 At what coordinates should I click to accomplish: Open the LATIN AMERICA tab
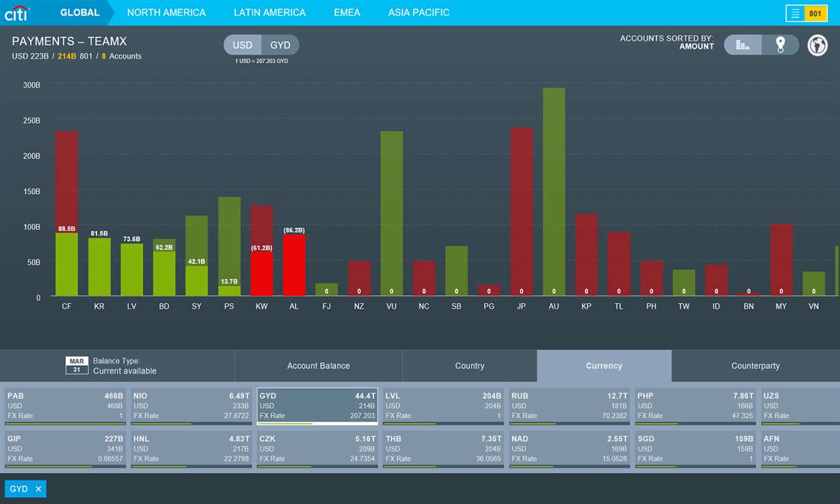pyautogui.click(x=269, y=12)
